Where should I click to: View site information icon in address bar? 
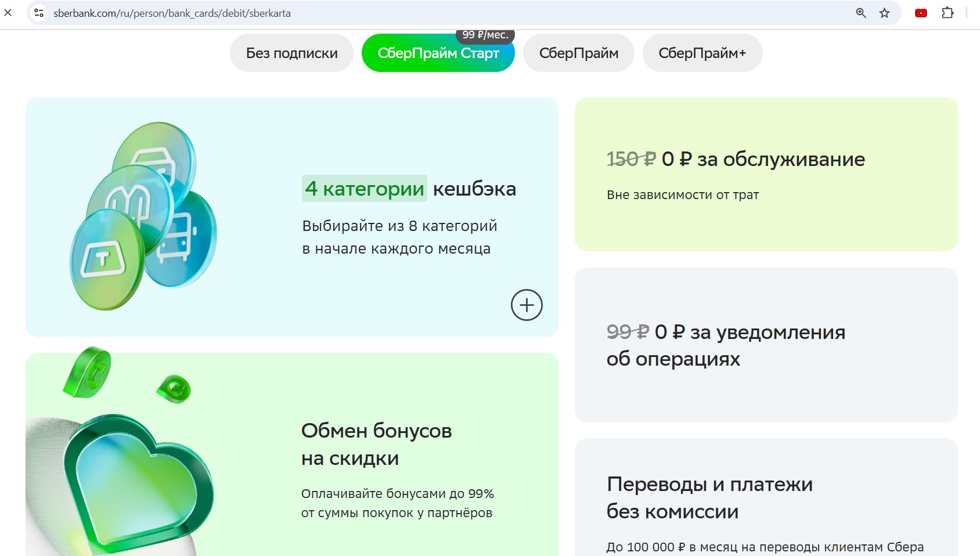pos(39,13)
